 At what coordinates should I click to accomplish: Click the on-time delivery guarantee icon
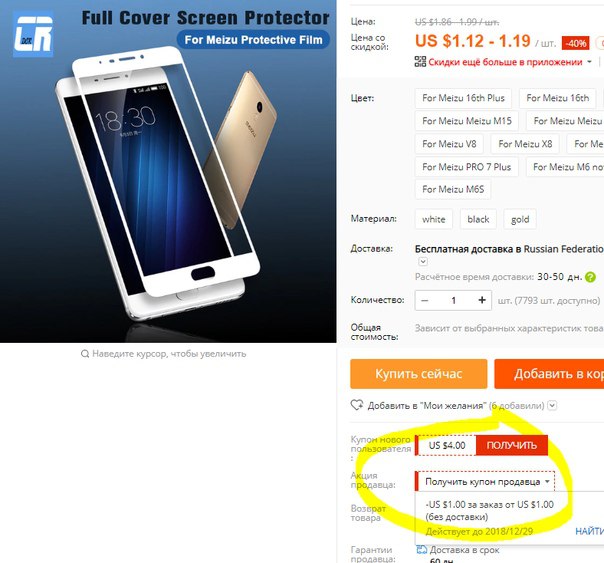click(421, 550)
